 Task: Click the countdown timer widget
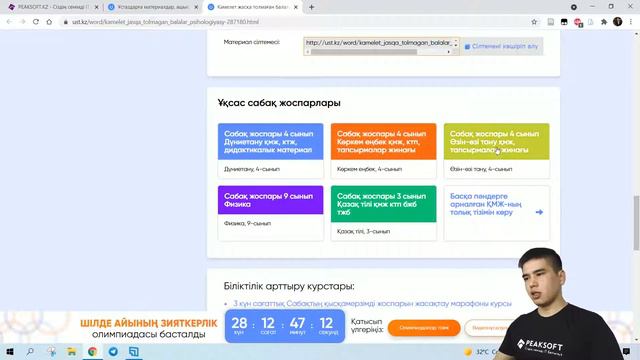(x=285, y=326)
